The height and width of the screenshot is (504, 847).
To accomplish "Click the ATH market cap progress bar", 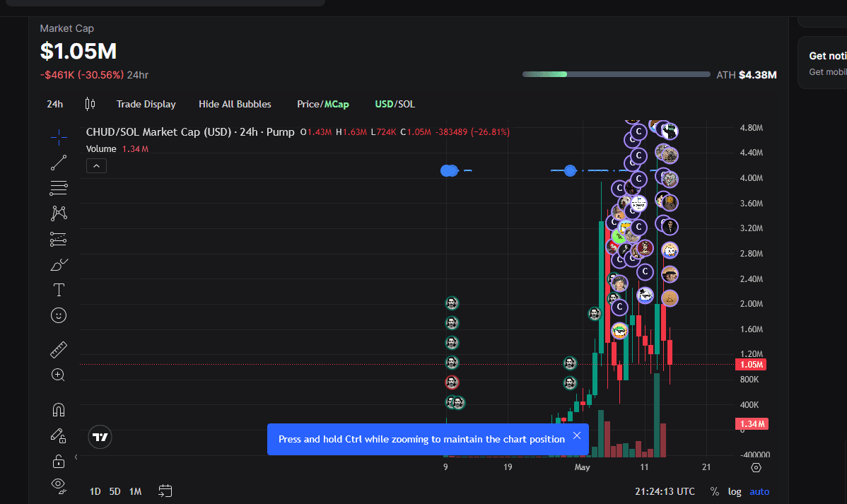I will tap(617, 74).
